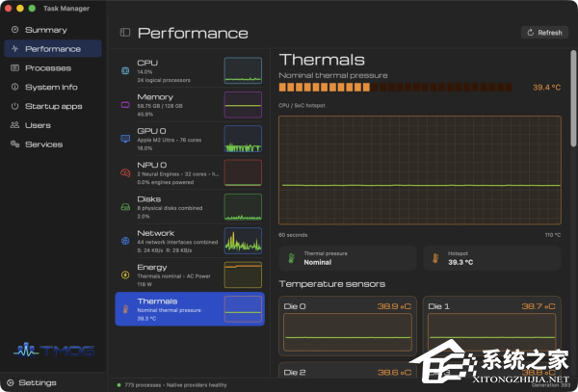This screenshot has width=578, height=392.
Task: Click the Die 2 temperature sensor card
Action: [348, 370]
